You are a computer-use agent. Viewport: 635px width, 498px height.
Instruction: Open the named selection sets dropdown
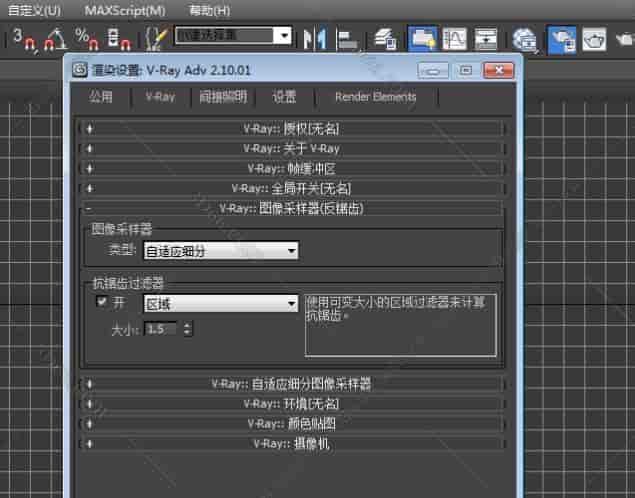tap(233, 36)
